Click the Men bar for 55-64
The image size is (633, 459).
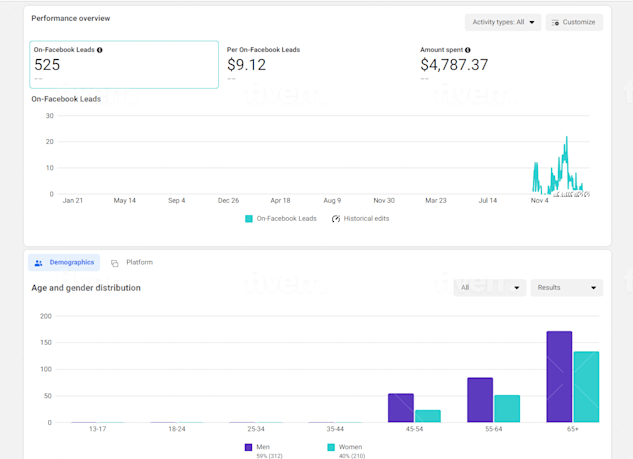(x=480, y=400)
